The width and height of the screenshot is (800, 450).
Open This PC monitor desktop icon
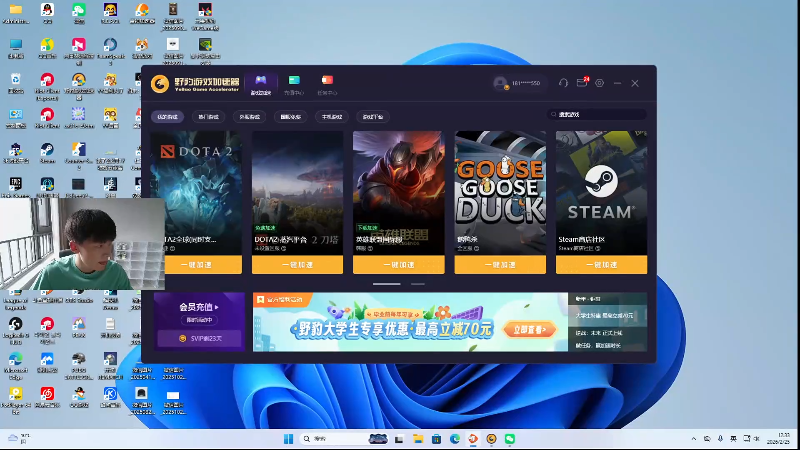coord(16,48)
